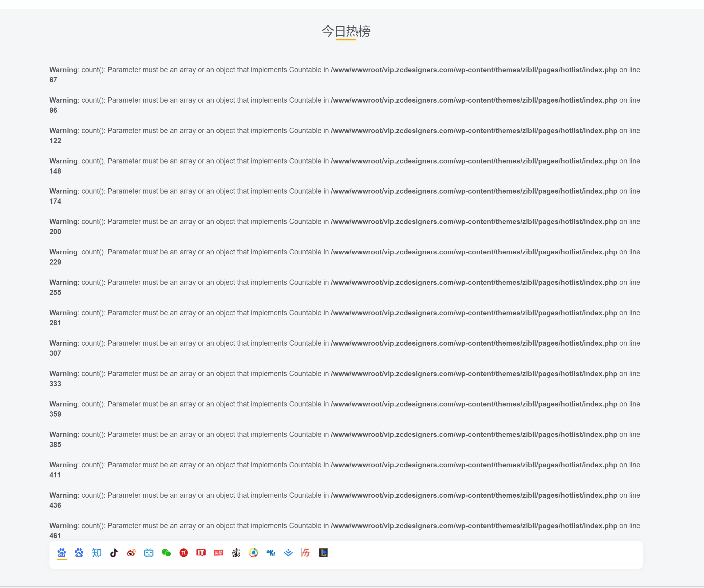Open the red circle π icon
This screenshot has width=704, height=588.
tap(184, 552)
